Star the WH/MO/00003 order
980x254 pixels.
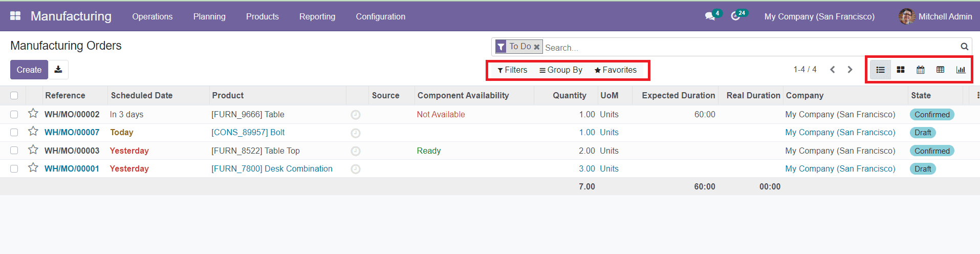[33, 150]
